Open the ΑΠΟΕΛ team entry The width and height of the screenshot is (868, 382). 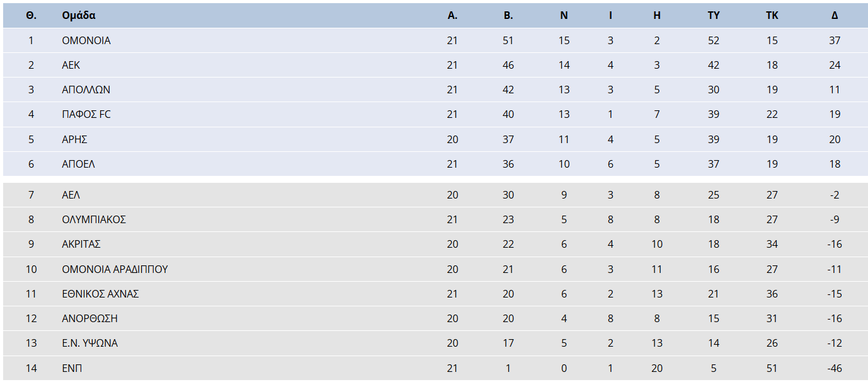coord(79,164)
